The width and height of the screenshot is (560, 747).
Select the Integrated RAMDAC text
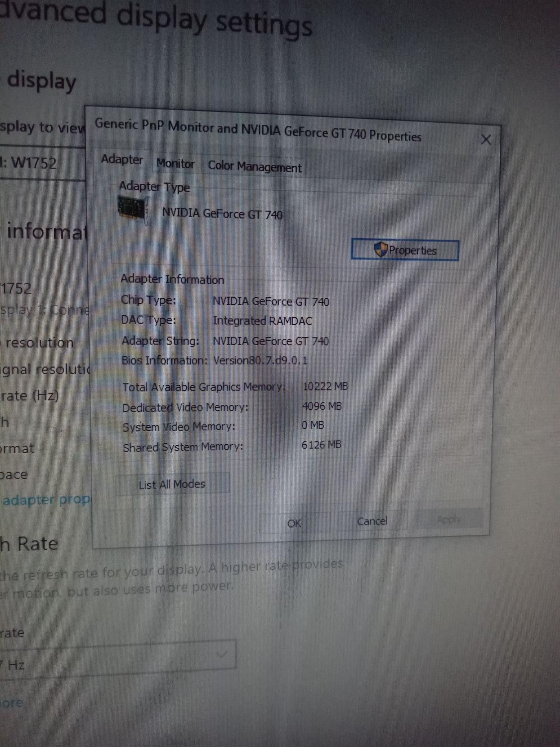[x=262, y=321]
